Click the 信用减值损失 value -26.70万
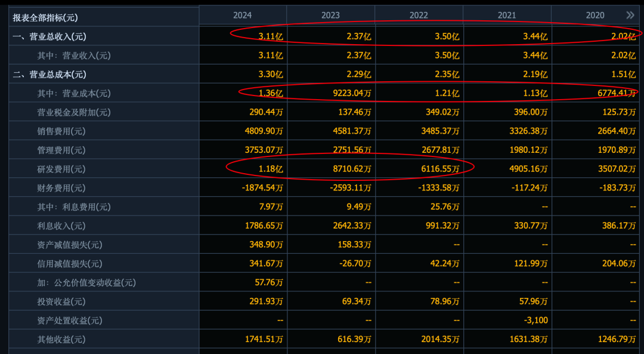The height and width of the screenshot is (354, 644). [355, 263]
